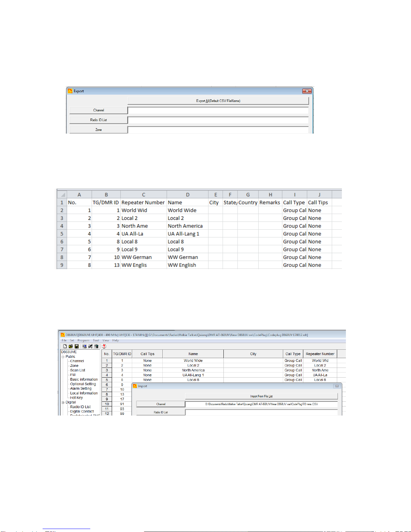Select Scan List in the tree

78,370
